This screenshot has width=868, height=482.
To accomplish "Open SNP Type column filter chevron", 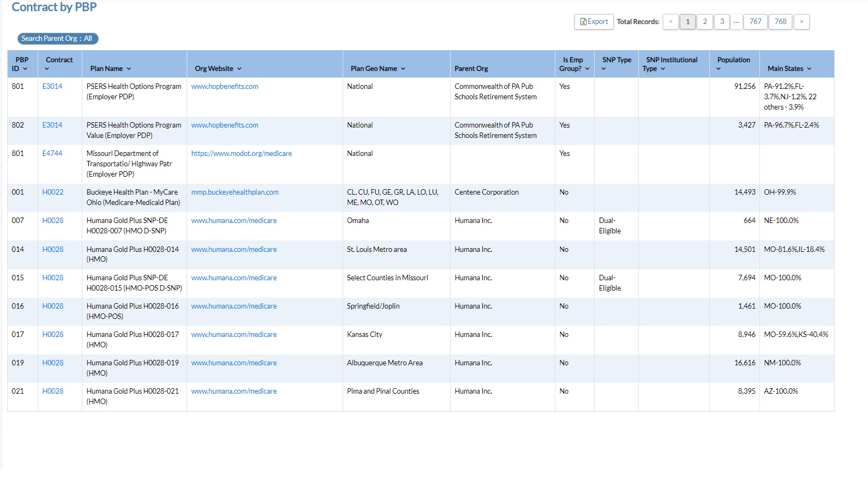I will point(603,69).
